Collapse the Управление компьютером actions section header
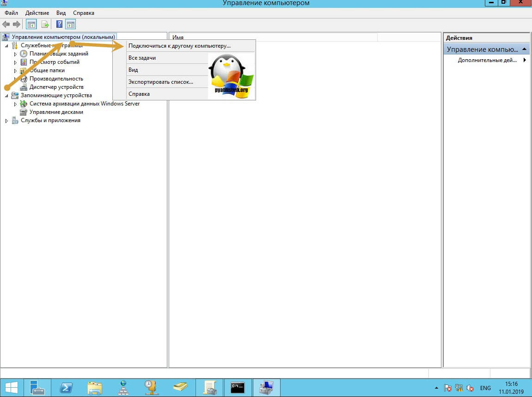This screenshot has height=397, width=532. (x=525, y=49)
